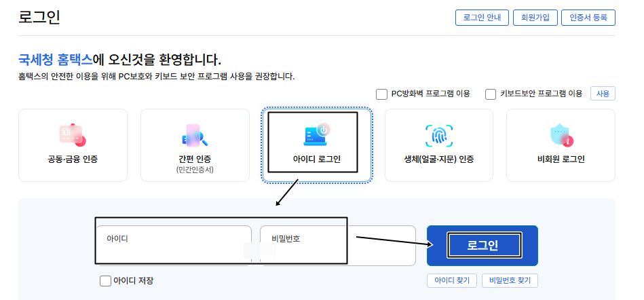Viewport: 644px width, 300px height.
Task: Select the 아이디 로그인 tab label
Action: point(317,160)
